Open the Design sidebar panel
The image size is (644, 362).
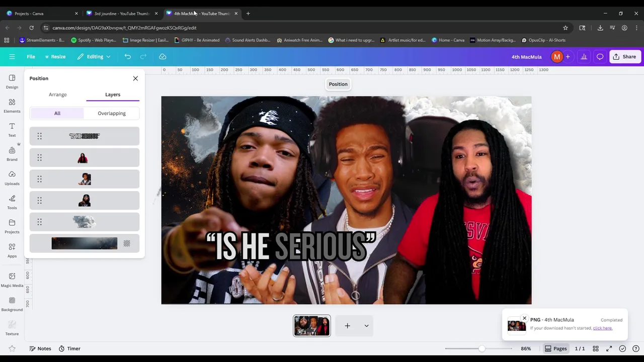[12, 81]
